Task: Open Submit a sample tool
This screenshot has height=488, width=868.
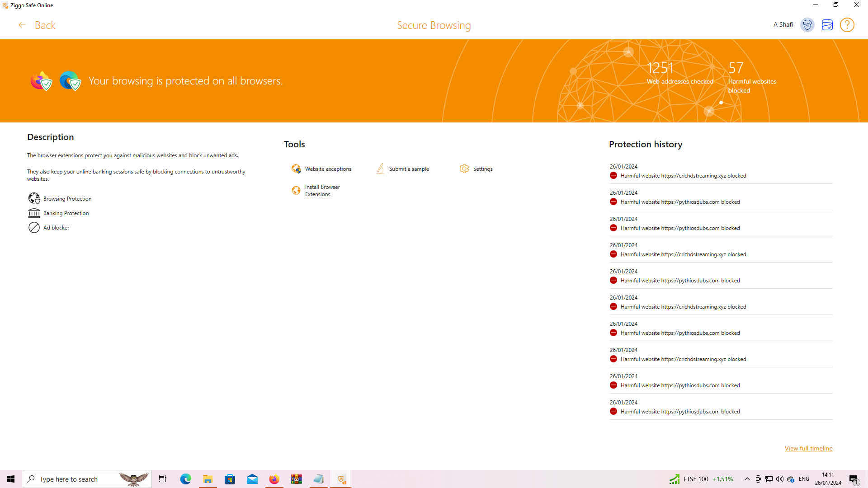Action: pos(402,169)
